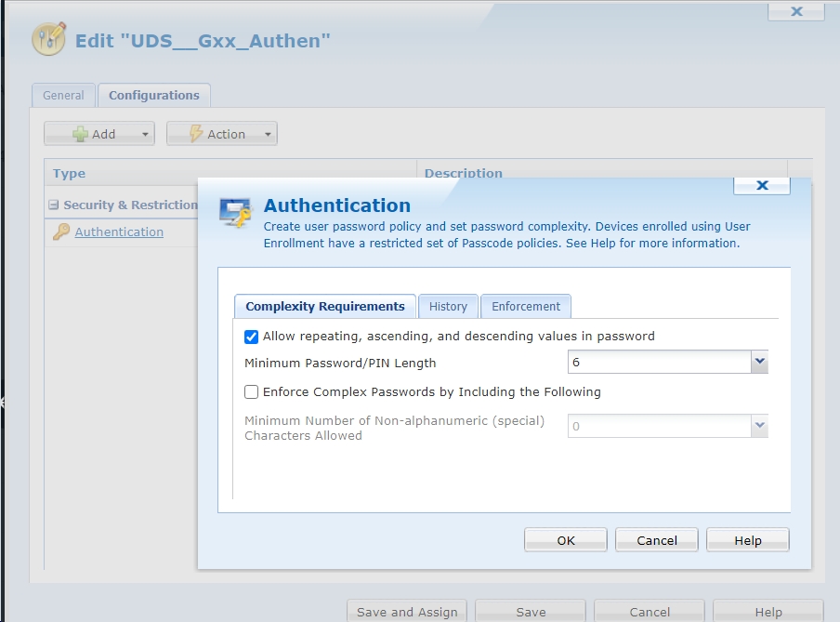This screenshot has height=622, width=840.
Task: Collapse the Security & Restrictions group
Action: (54, 205)
